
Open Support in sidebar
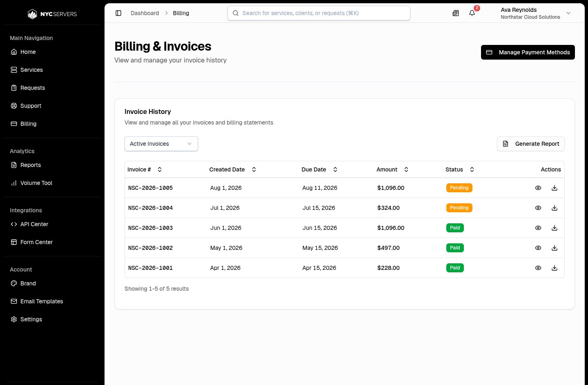pos(52,106)
